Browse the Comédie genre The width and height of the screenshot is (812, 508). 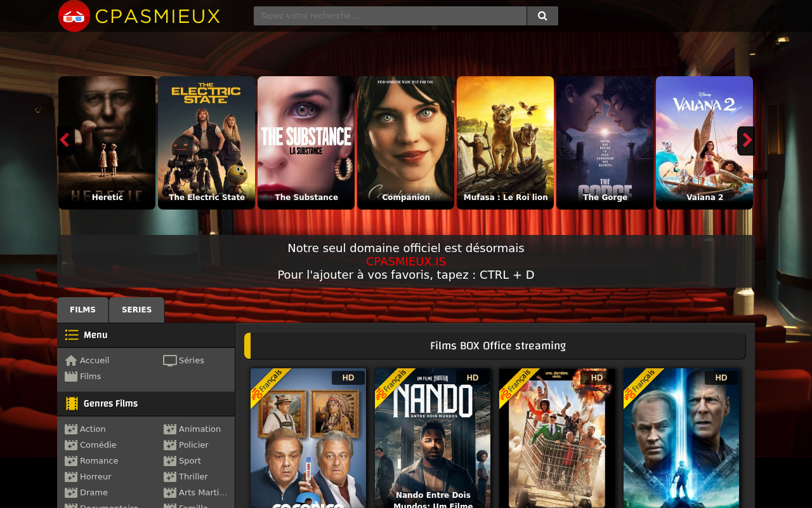point(98,445)
